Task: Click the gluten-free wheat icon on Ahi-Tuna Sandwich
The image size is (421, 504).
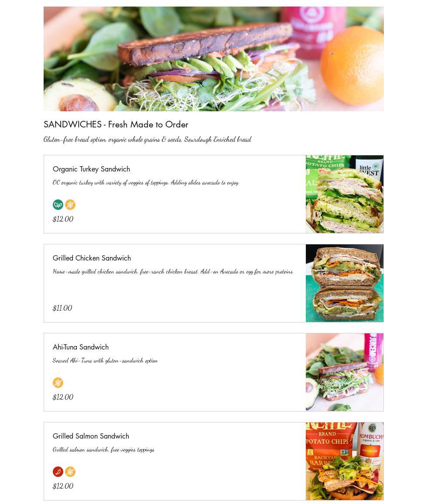Action: [58, 383]
